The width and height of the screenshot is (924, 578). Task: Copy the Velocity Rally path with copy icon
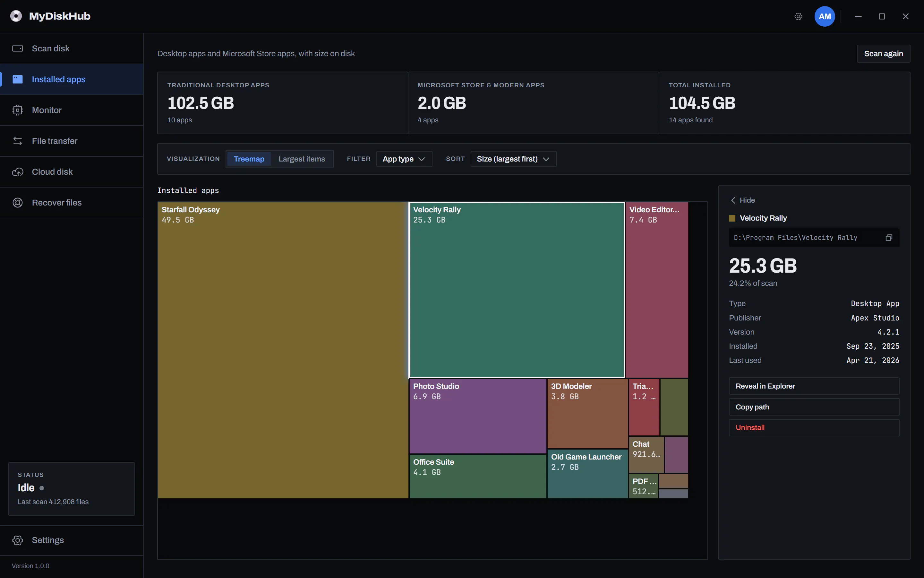[x=889, y=238]
